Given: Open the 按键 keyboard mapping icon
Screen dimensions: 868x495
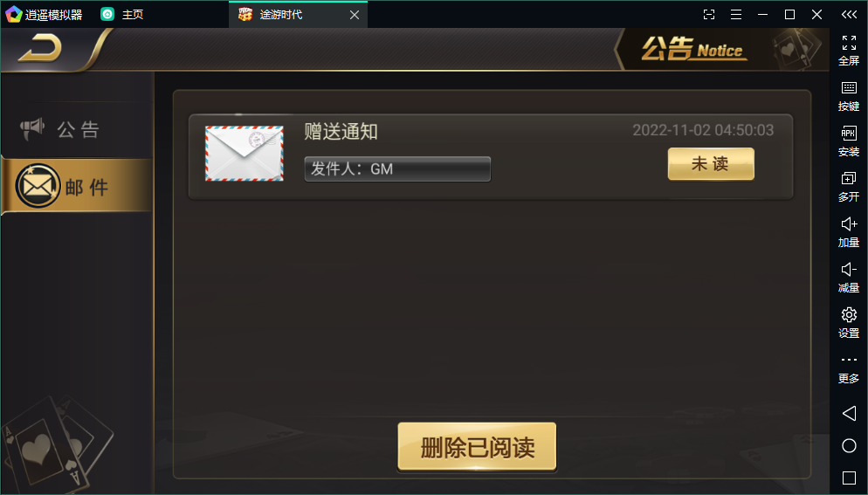Looking at the screenshot, I should (849, 96).
